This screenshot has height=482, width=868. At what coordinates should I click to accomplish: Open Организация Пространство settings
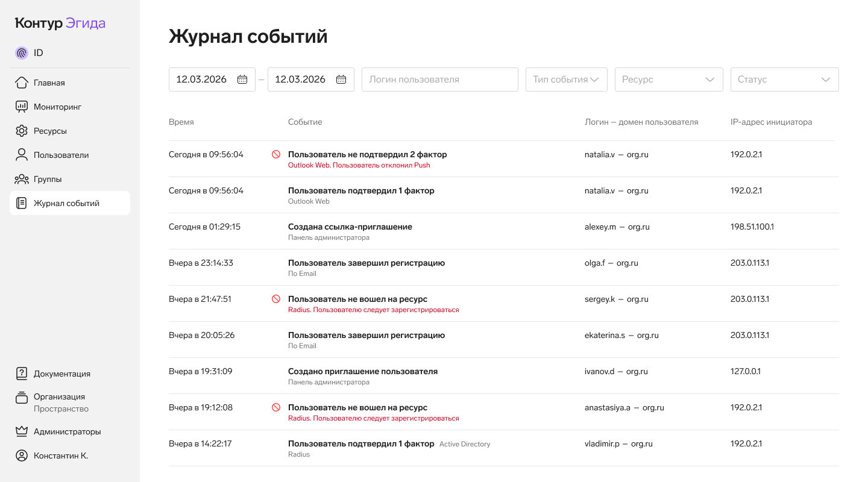pyautogui.click(x=60, y=402)
